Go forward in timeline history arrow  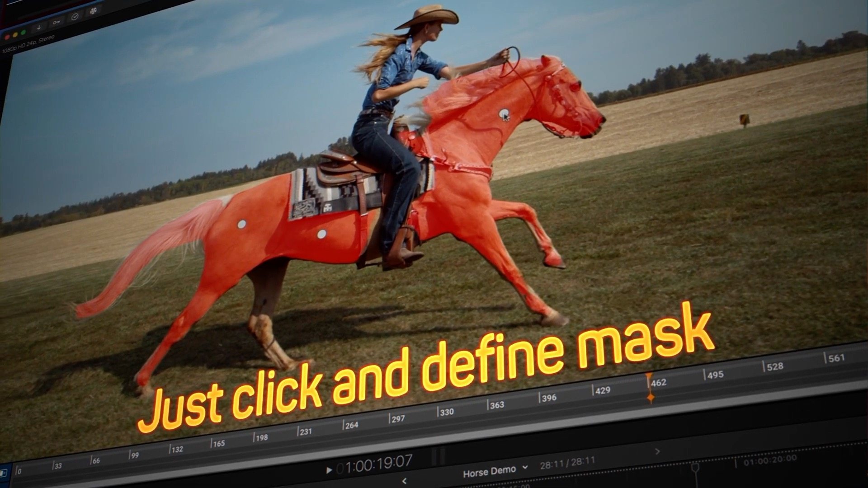(657, 451)
